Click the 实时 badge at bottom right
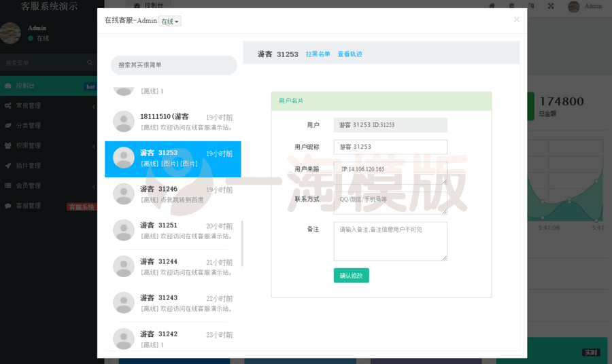612x364 pixels. pos(590,352)
